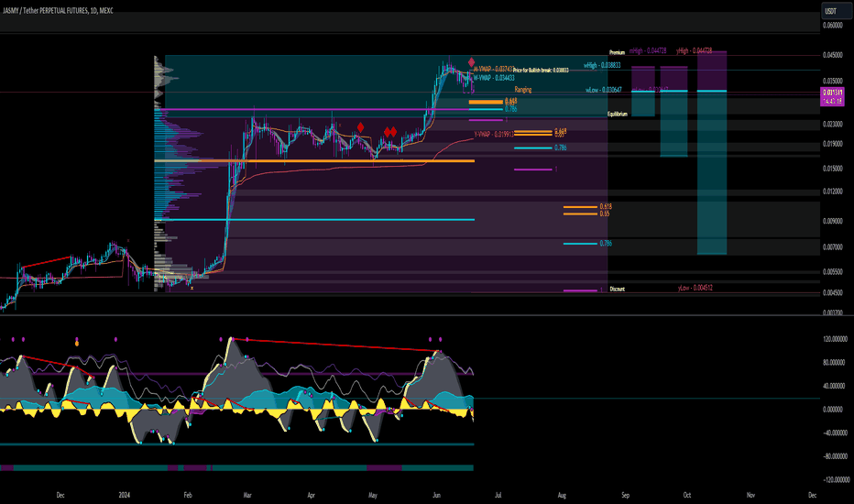
Task: Click the 0.012000 price axis label
Action: pyautogui.click(x=833, y=192)
